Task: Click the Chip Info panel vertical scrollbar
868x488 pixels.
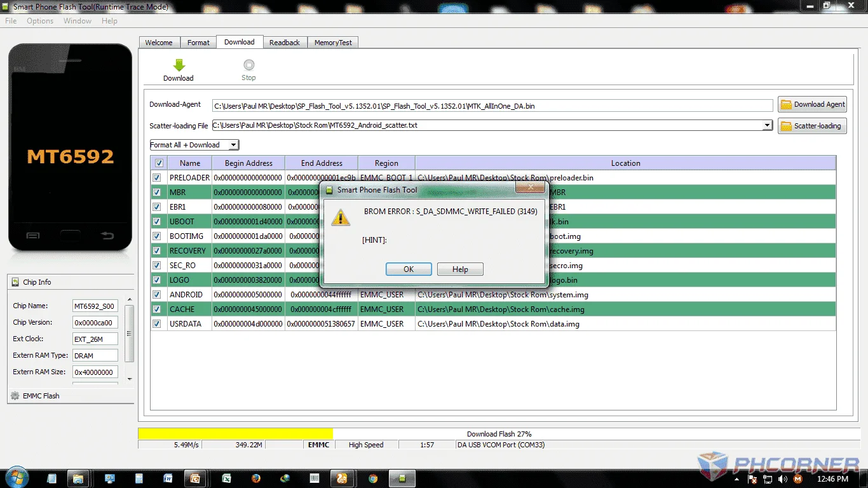Action: 130,339
